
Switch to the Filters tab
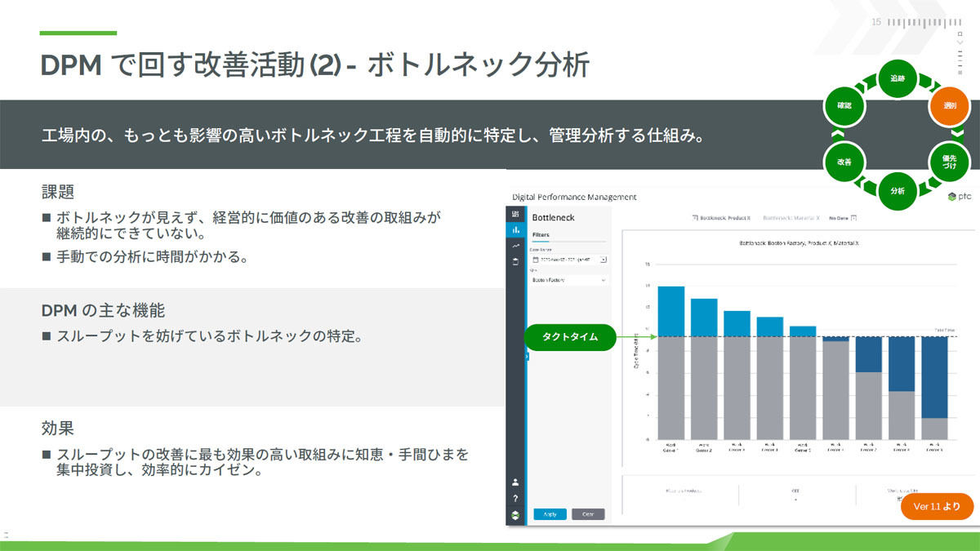pos(541,234)
